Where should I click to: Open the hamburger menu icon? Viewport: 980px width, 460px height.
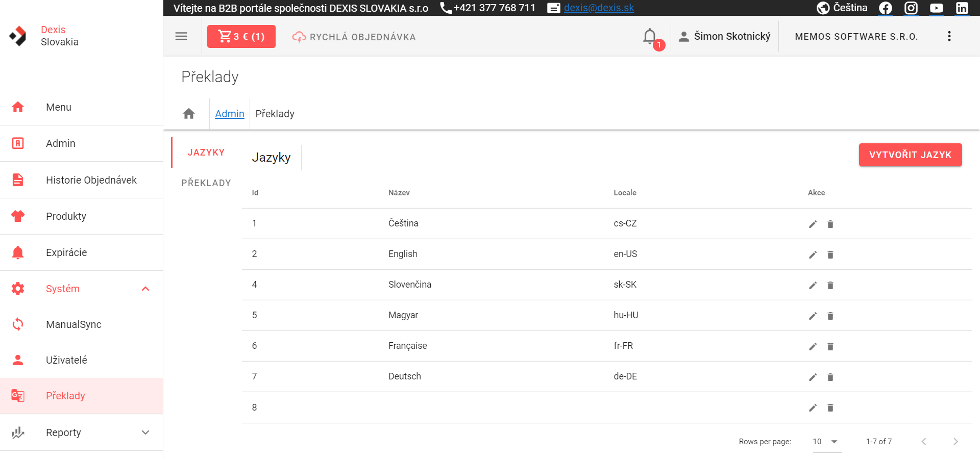[181, 36]
